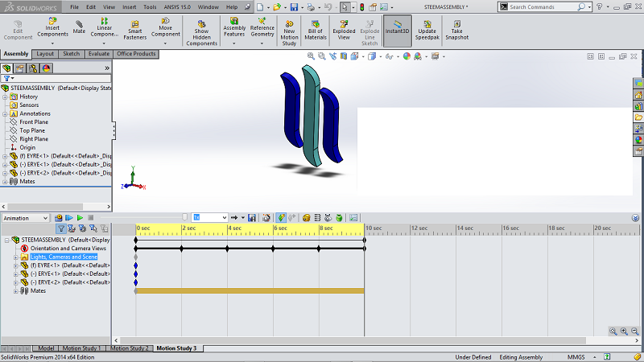Toggle Filter Driving icon
This screenshot has width=644, height=362.
83,228
